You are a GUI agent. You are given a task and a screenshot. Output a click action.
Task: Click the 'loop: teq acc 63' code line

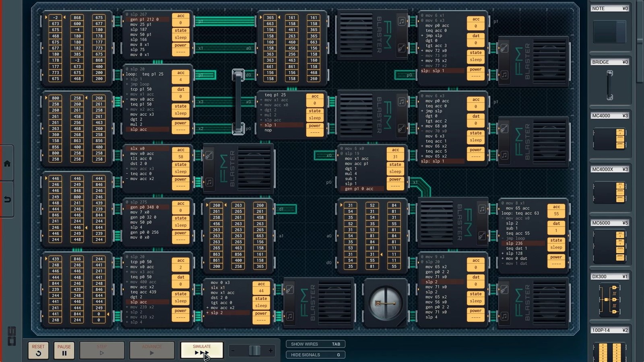point(520,213)
